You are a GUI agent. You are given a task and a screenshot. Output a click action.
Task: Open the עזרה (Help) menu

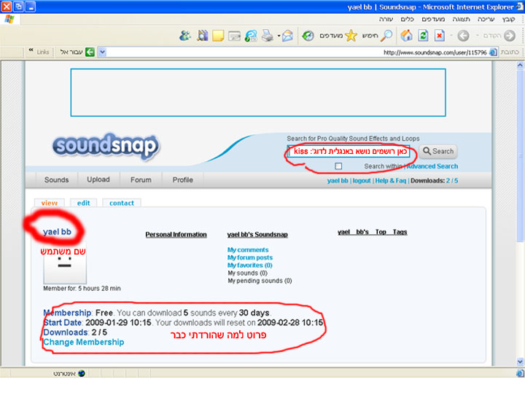pyautogui.click(x=386, y=19)
